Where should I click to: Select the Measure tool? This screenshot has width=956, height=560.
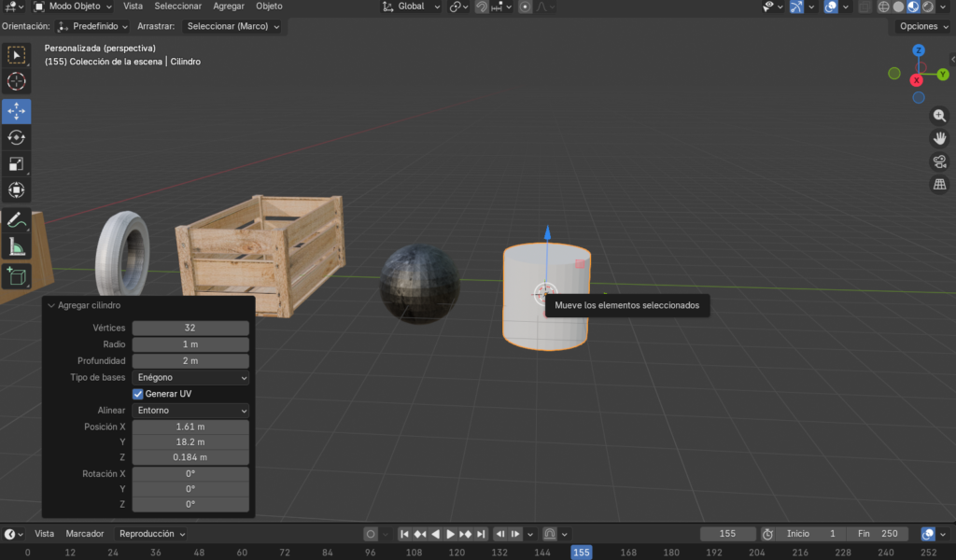[16, 247]
